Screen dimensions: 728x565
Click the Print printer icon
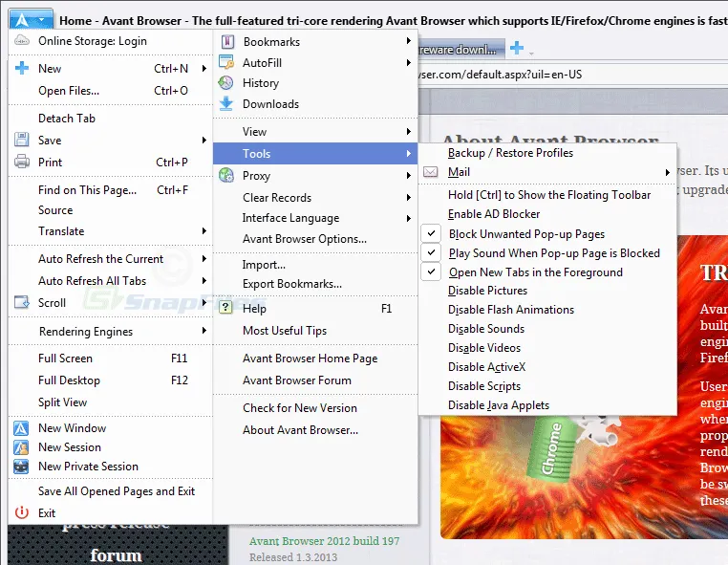point(22,162)
